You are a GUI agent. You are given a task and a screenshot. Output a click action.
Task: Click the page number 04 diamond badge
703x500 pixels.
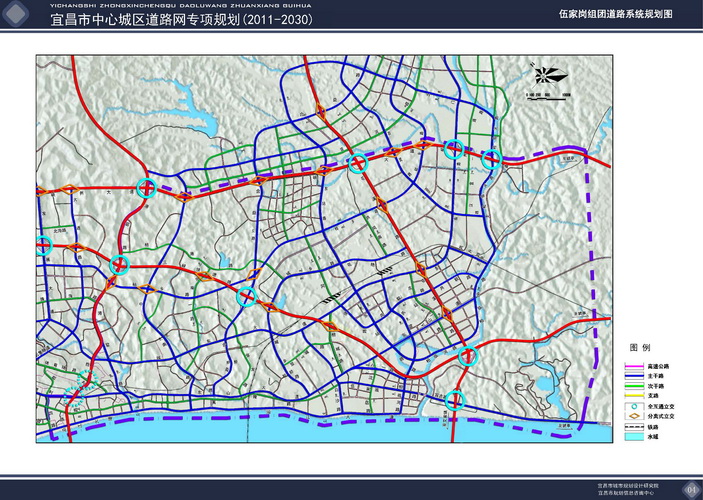[690, 488]
